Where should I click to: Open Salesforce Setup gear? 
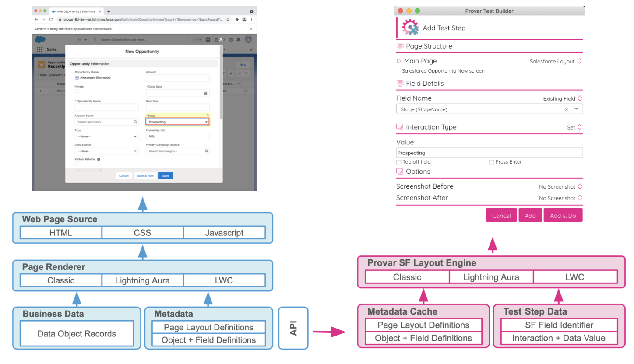231,40
